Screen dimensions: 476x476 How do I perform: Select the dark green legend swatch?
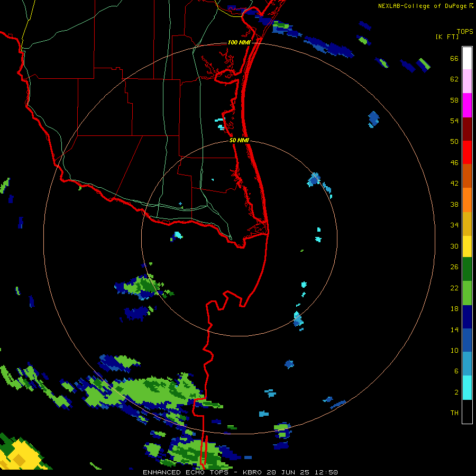point(467,269)
